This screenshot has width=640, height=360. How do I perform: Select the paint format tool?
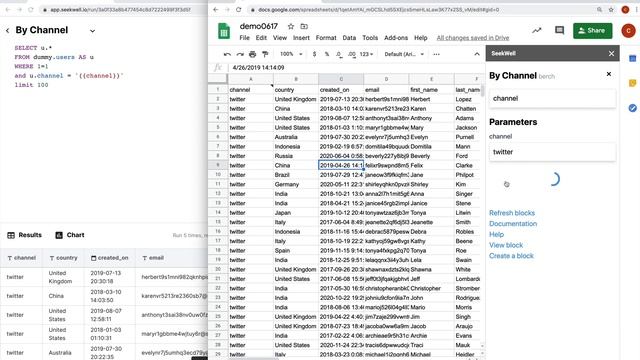point(265,54)
